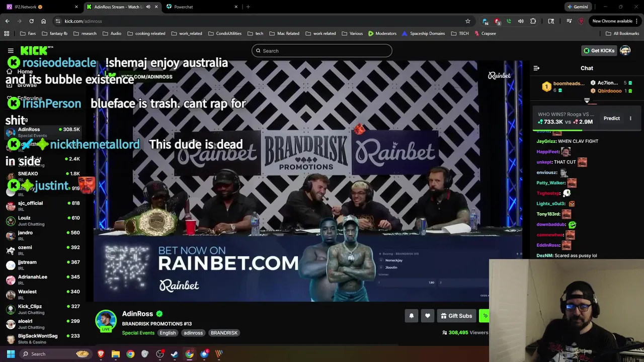Open the Louiz channel in sidebar

[43, 221]
